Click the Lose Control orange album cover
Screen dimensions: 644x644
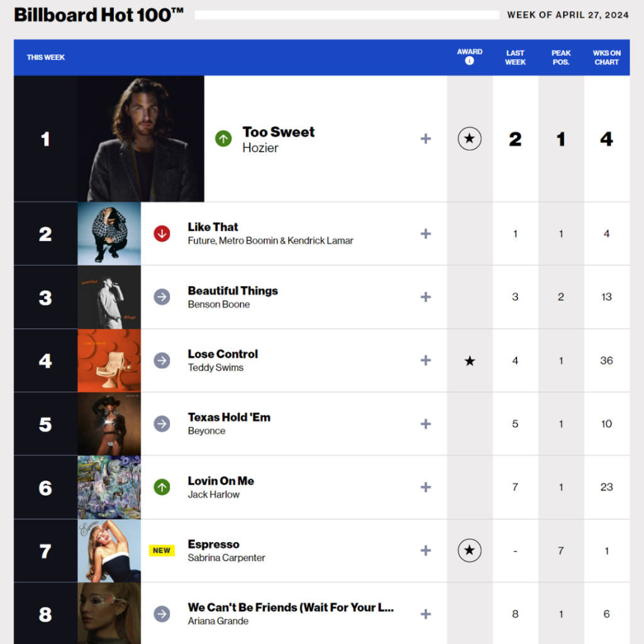coord(109,360)
